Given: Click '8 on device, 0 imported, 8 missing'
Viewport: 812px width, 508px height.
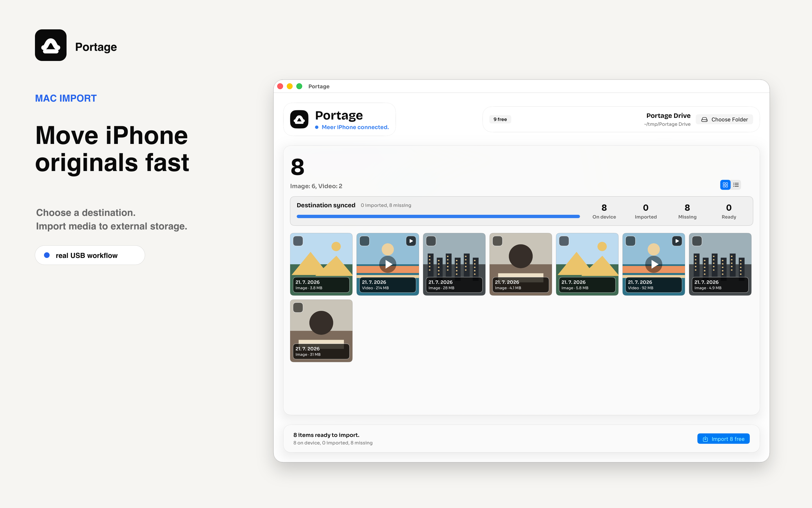Looking at the screenshot, I should [333, 443].
